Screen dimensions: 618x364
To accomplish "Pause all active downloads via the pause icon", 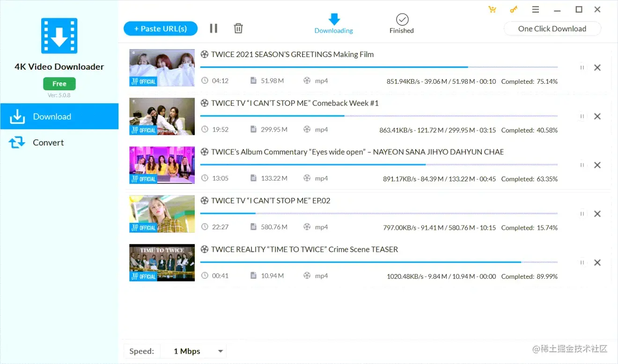I will (x=213, y=28).
